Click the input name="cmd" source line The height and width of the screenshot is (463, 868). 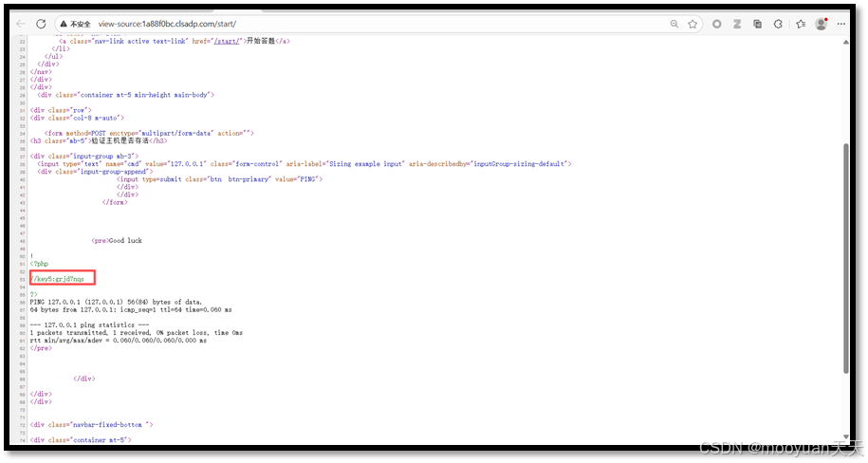click(x=305, y=164)
